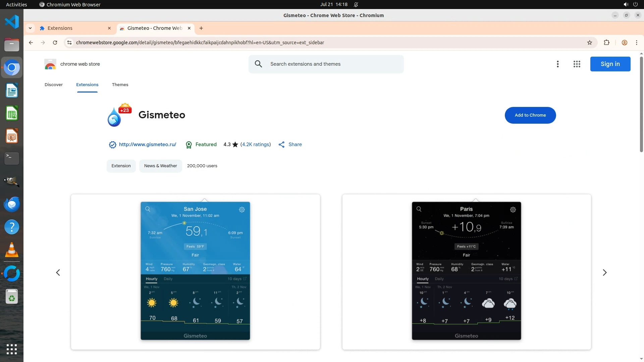Open the gismeteo.ru website link
Screen dimensions: 644x362
[147, 144]
